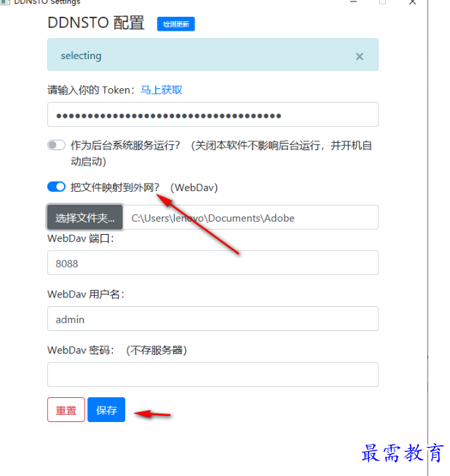This screenshot has width=450, height=476.
Task: Click the WebDav 用户名 field with admin
Action: (213, 319)
